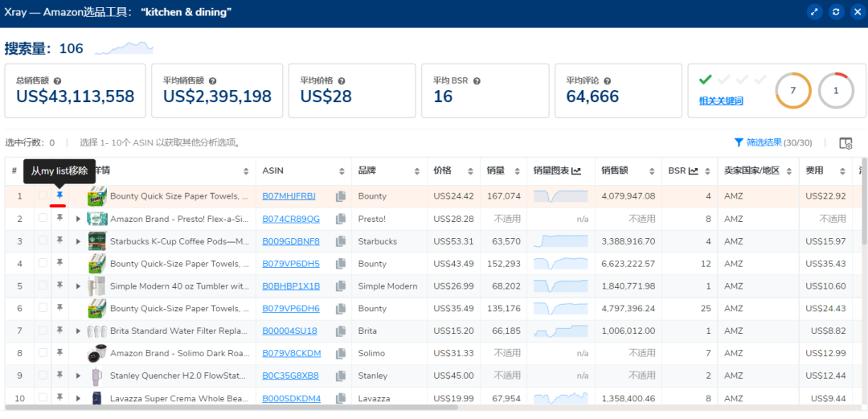The image size is (868, 419).
Task: Copy ASIN B07MHJFRBJ with the copy icon
Action: 341,196
